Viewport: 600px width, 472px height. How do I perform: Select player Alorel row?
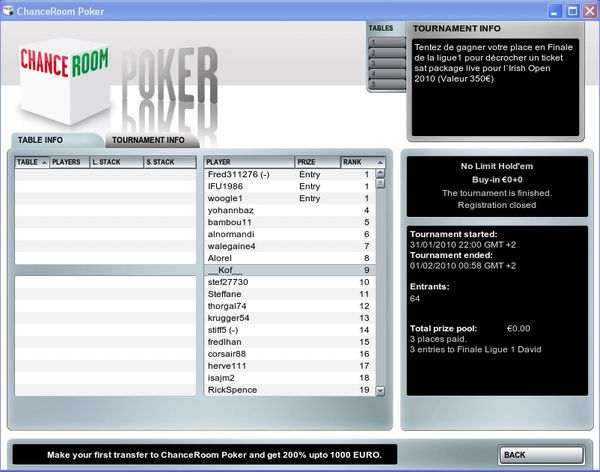pyautogui.click(x=290, y=258)
